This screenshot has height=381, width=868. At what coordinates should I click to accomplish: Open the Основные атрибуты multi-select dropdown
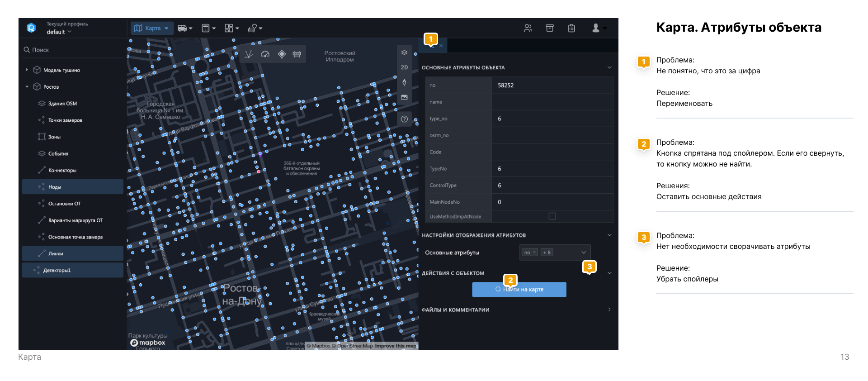(555, 252)
